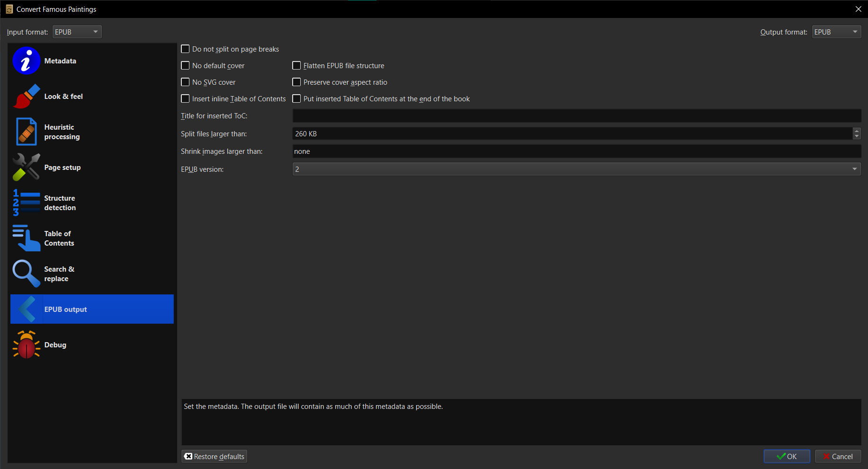Screen dimensions: 868x469
Task: Click the Title for inserted ToC field
Action: (474, 115)
